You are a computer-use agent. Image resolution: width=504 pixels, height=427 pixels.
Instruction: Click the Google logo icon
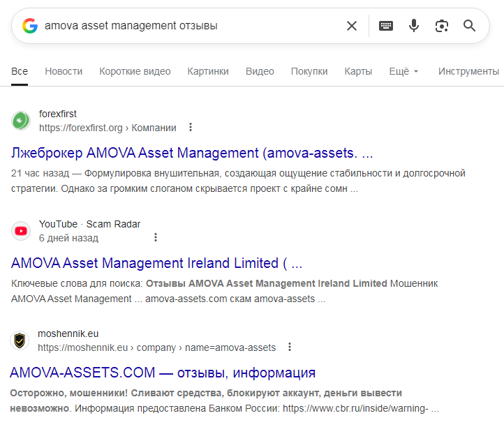(x=29, y=26)
